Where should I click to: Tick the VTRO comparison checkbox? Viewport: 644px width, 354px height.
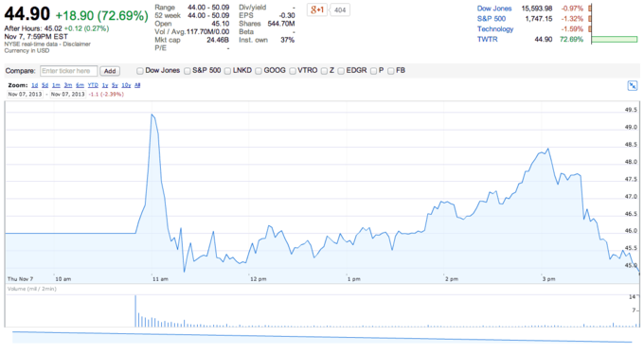[x=293, y=71]
